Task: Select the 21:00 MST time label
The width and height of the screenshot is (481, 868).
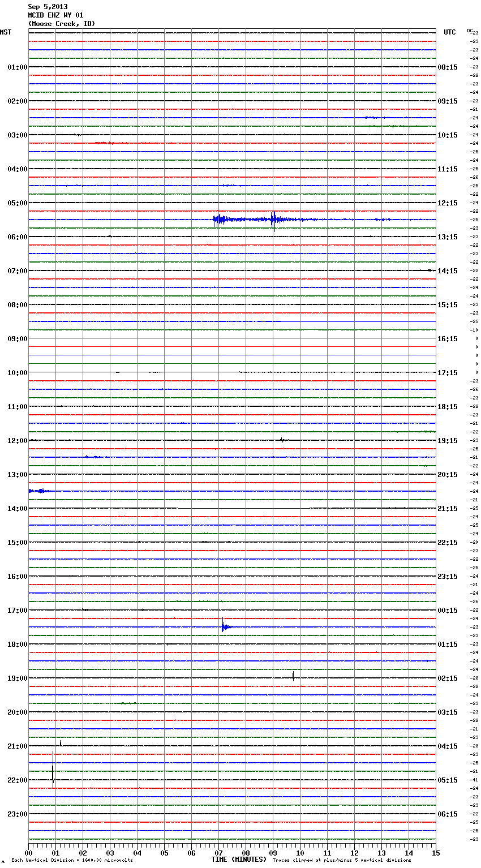Action: [17, 746]
